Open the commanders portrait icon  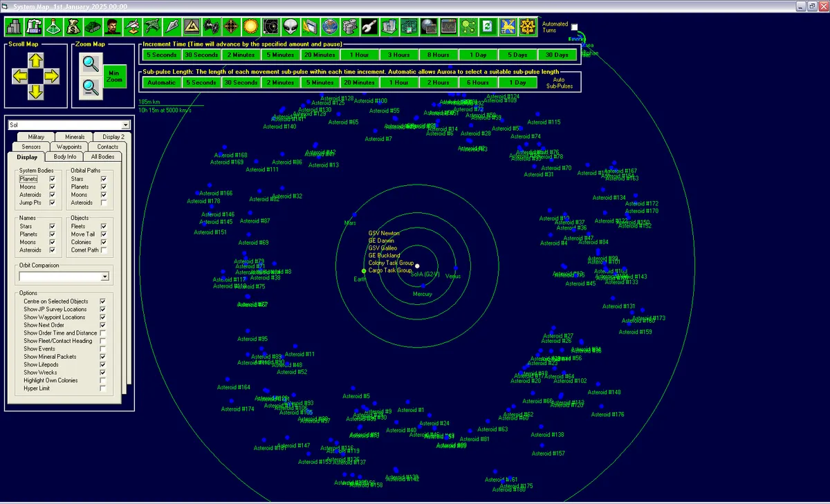(x=113, y=26)
